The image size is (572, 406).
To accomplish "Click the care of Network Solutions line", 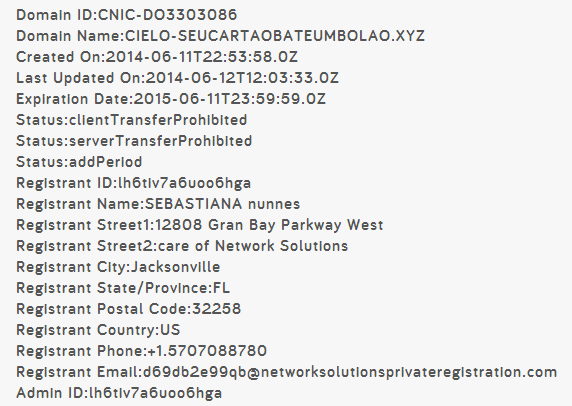I will point(182,246).
